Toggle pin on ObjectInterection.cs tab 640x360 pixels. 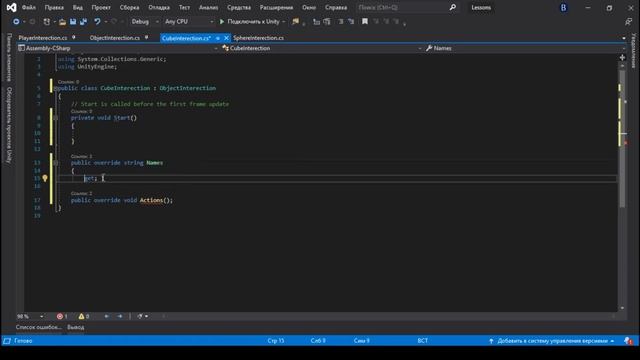[147, 38]
